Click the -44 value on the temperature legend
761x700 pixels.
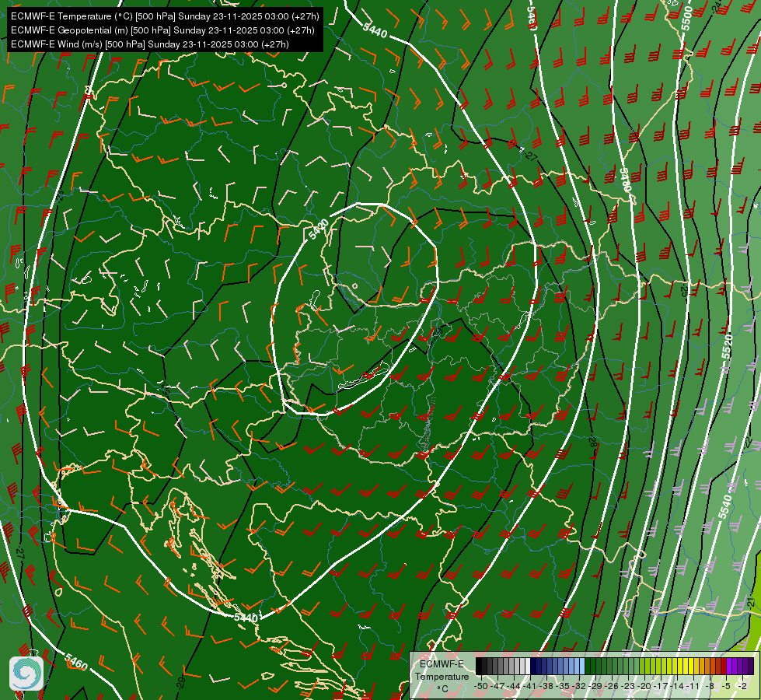coord(514,686)
